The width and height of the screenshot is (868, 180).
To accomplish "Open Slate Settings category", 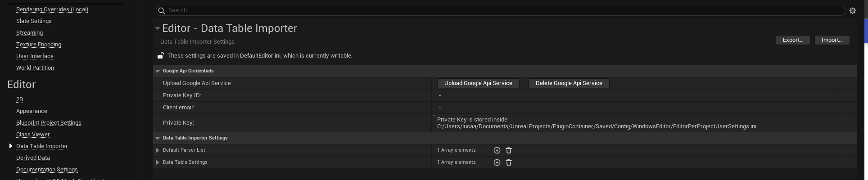I will (34, 21).
